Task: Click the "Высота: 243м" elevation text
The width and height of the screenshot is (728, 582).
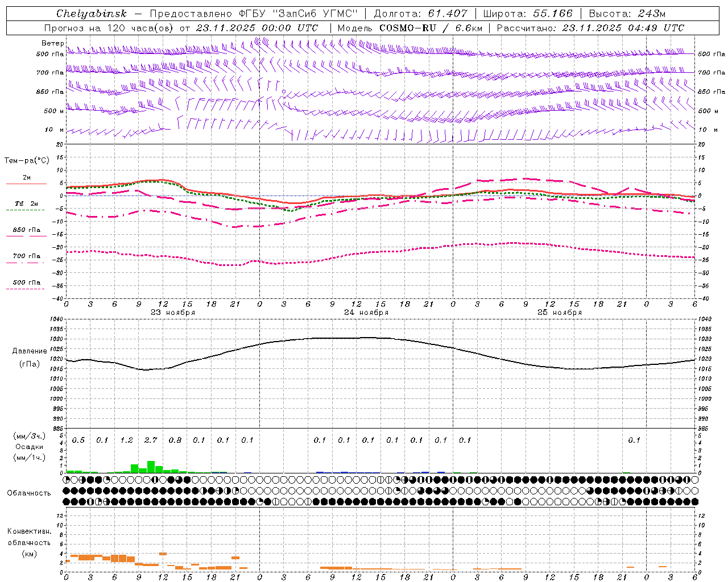Action: 627,14
